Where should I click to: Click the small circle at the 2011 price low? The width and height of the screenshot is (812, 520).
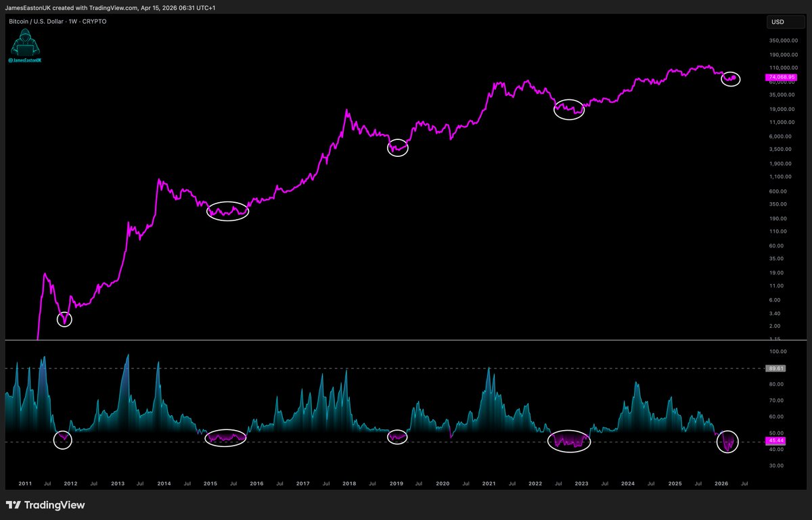tap(64, 319)
